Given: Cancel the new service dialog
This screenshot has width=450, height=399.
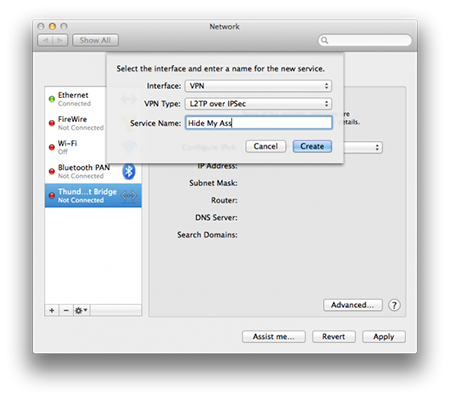Looking at the screenshot, I should [265, 146].
